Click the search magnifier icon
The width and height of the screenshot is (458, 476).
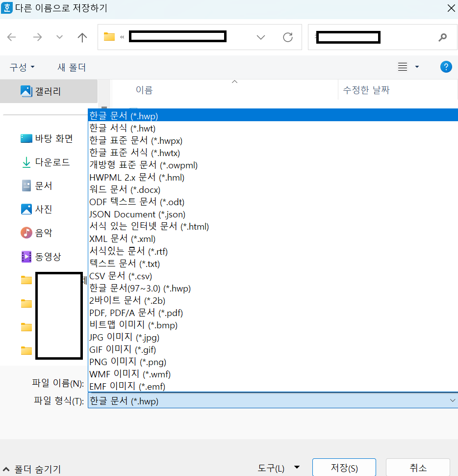point(442,37)
